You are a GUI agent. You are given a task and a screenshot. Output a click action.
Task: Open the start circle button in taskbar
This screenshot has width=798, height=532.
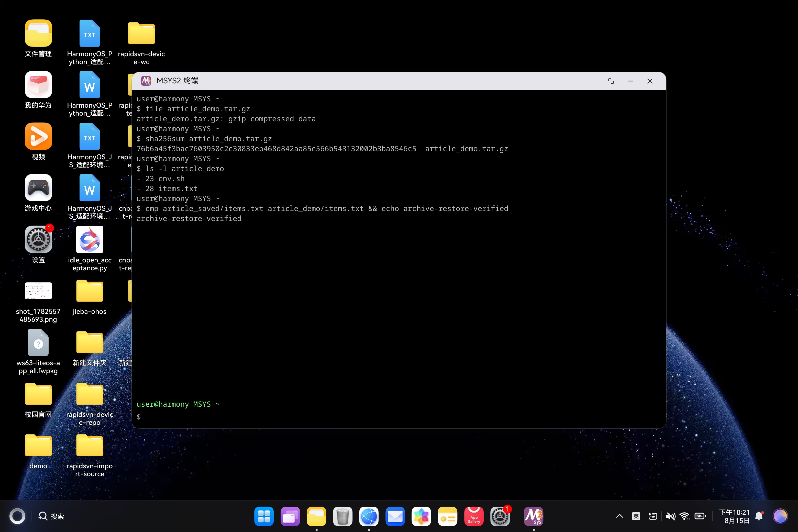(x=17, y=516)
